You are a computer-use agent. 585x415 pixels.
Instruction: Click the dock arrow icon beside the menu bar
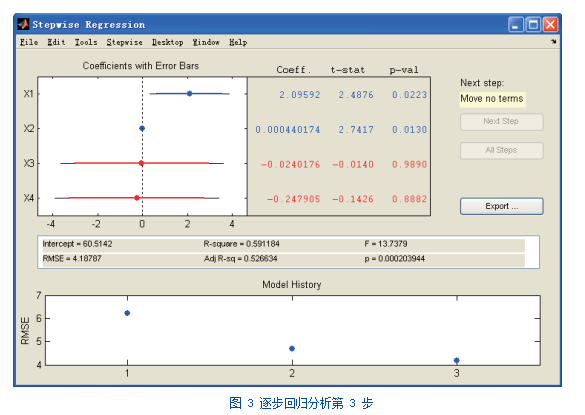click(554, 41)
